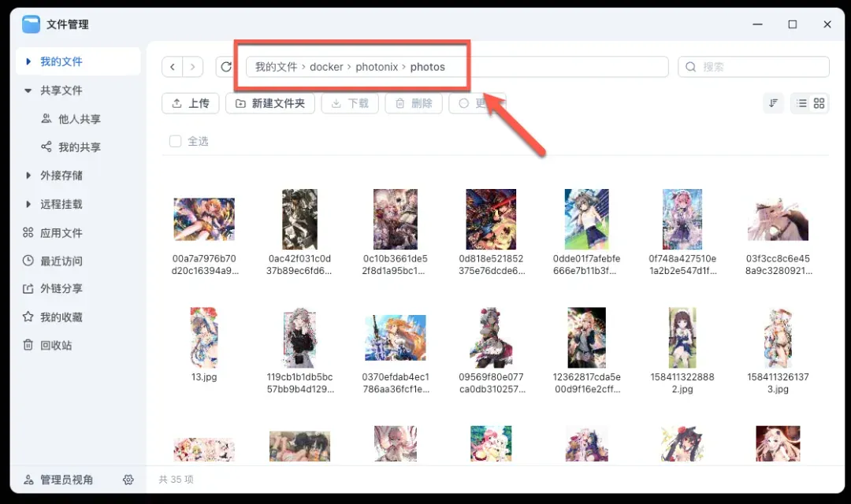Click the 删除 delete button
Image resolution: width=851 pixels, height=504 pixels.
[x=414, y=103]
